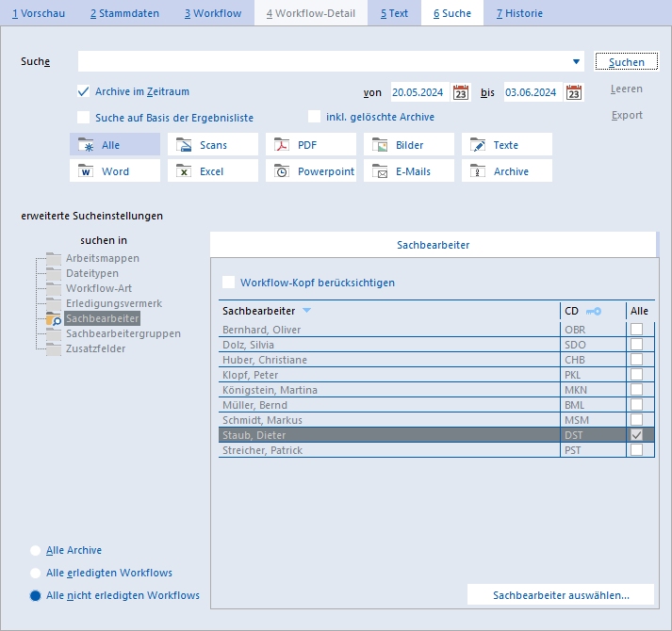
Task: Open the Suche field dropdown arrow
Action: click(576, 61)
